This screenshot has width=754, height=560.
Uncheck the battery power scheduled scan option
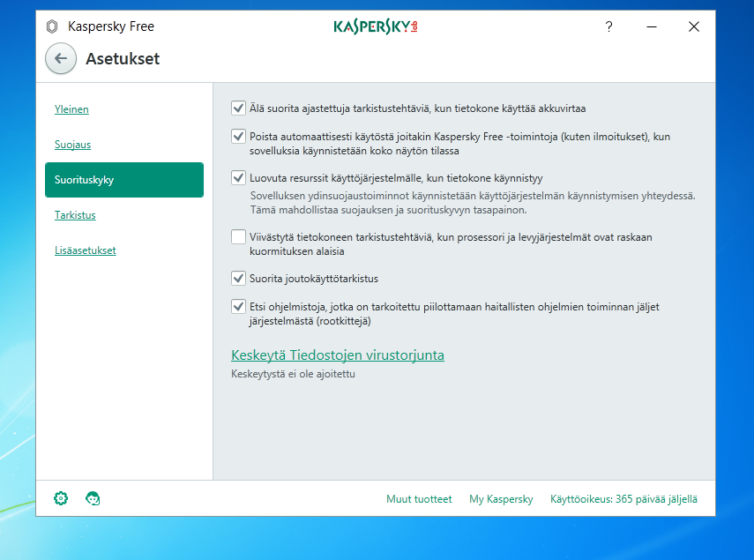click(x=238, y=108)
